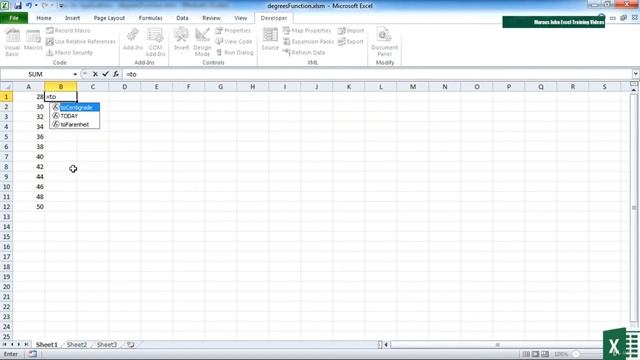Click Record Macro
Screen dimensions: 640x360
68,31
